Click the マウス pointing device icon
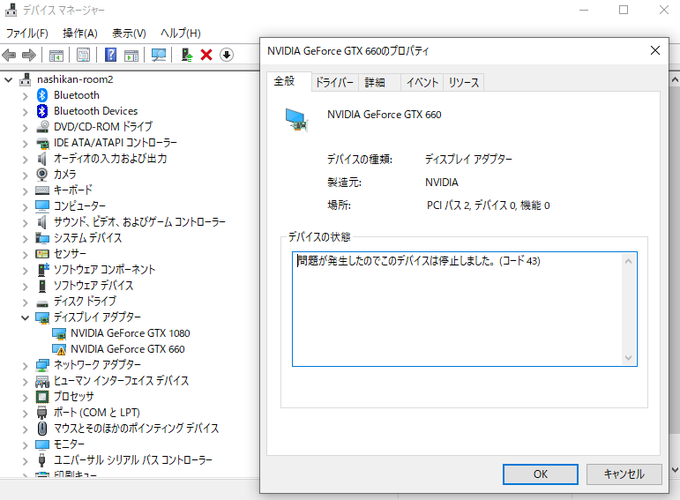 [42, 428]
